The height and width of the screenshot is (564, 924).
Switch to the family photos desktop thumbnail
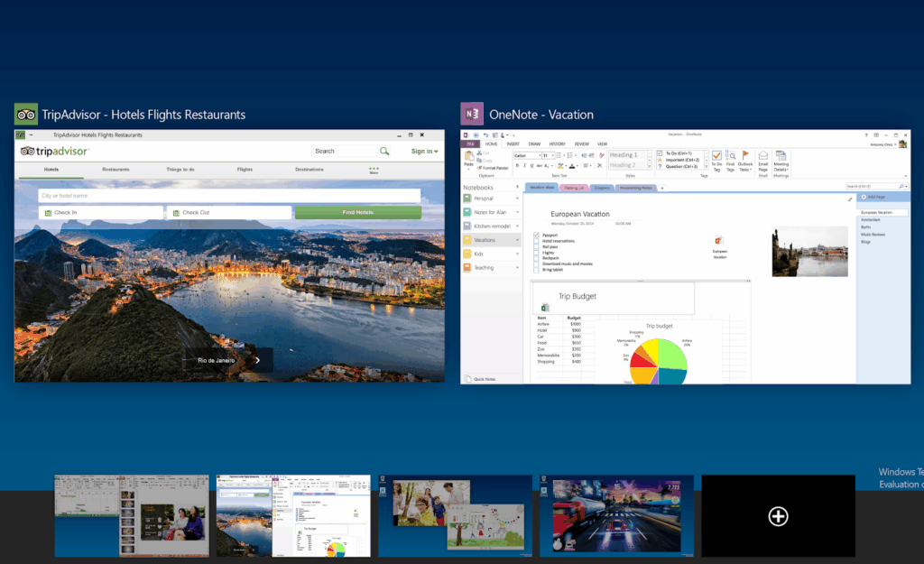coord(455,515)
